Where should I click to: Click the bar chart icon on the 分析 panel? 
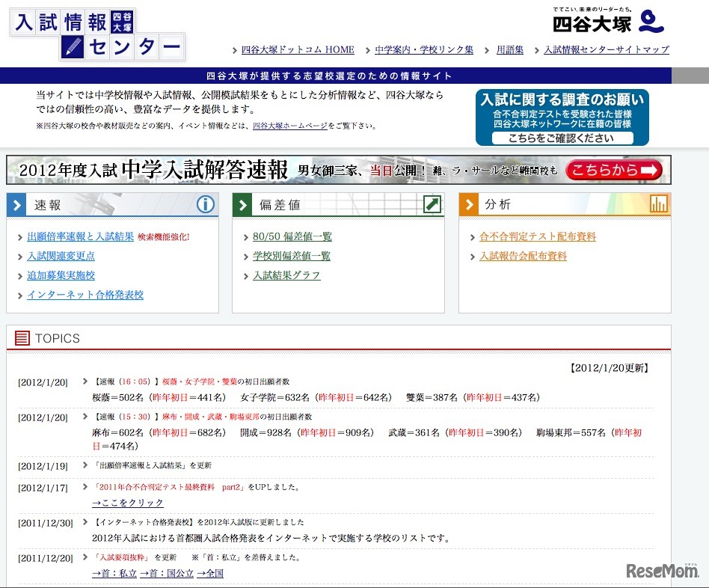[x=660, y=203]
